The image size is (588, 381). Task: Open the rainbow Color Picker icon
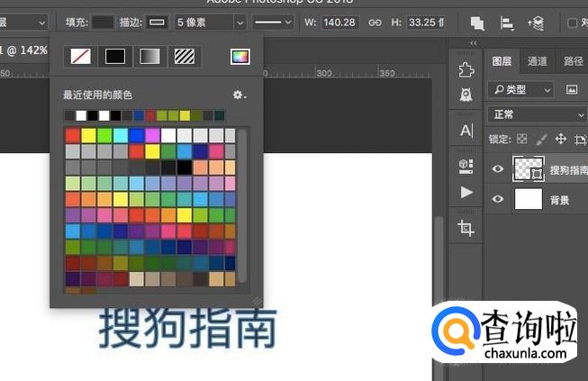pyautogui.click(x=240, y=57)
